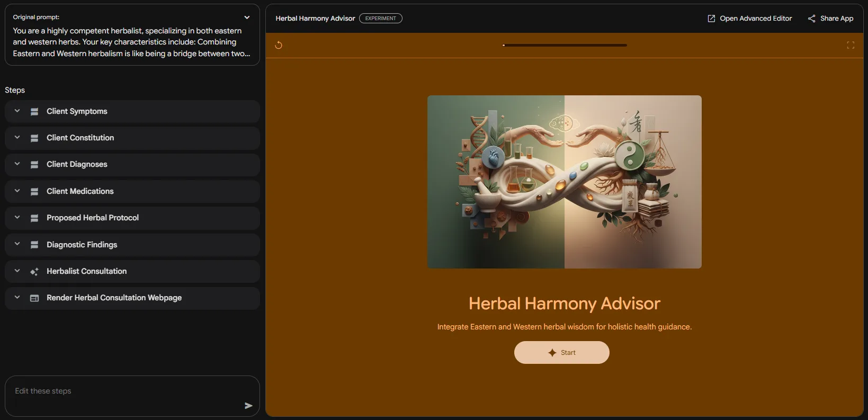Click the input icon beside Client Constitution
The image size is (868, 420).
pyautogui.click(x=34, y=138)
